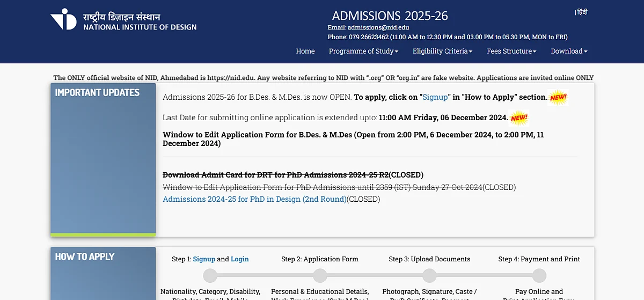Click Login link in Step 1
Image resolution: width=644 pixels, height=300 pixels.
240,259
